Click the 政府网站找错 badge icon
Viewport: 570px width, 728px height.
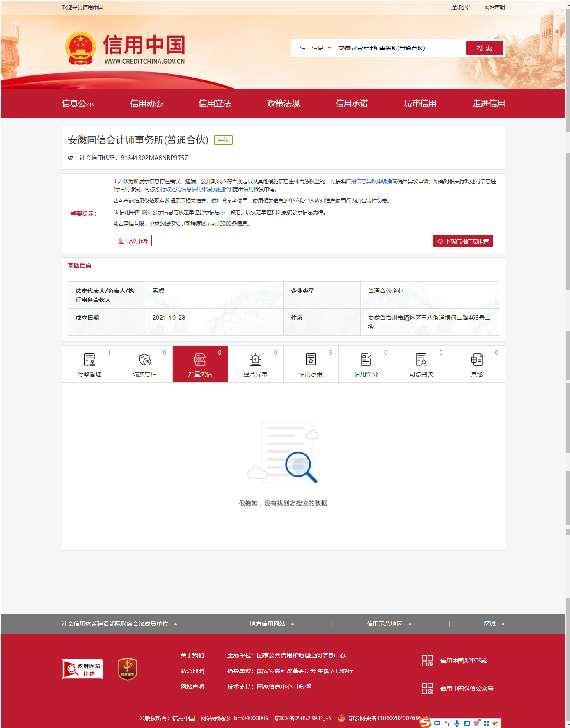(x=82, y=669)
